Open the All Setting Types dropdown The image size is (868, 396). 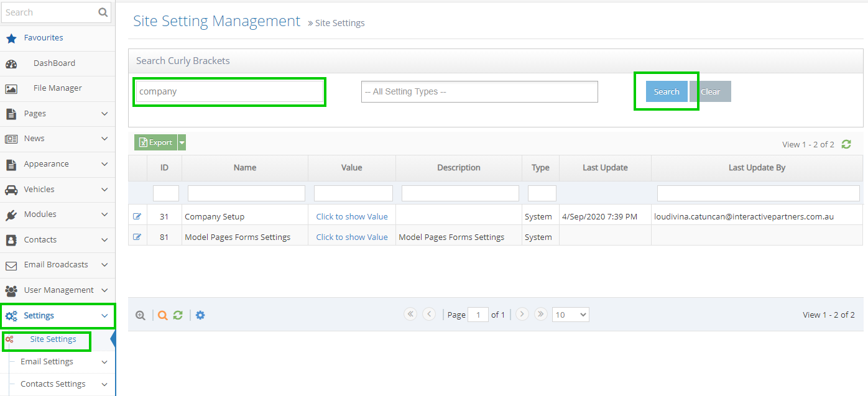479,91
